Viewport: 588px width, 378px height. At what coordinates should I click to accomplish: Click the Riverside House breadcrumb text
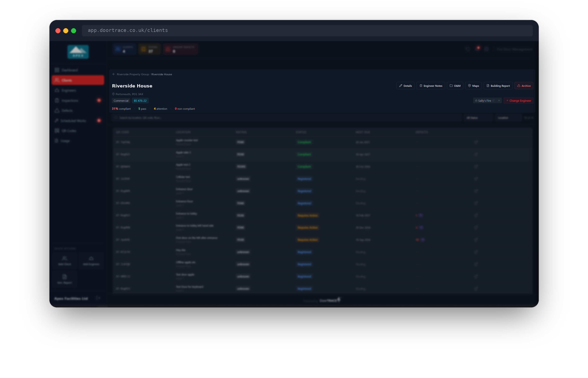point(162,74)
